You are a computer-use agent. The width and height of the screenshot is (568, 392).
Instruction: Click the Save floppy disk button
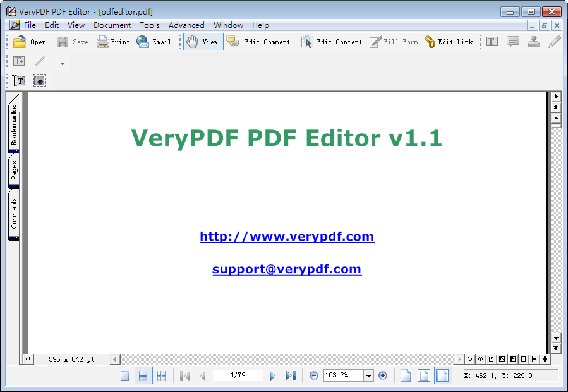click(x=73, y=42)
